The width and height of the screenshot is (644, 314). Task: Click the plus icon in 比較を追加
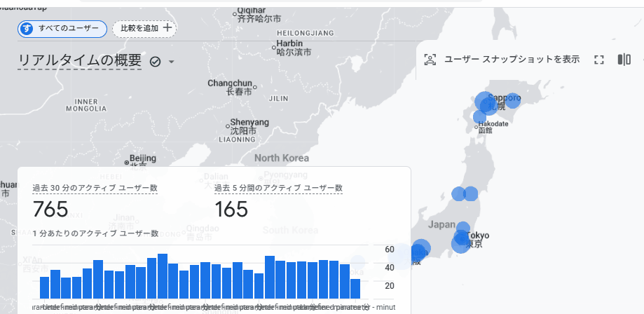click(x=167, y=28)
